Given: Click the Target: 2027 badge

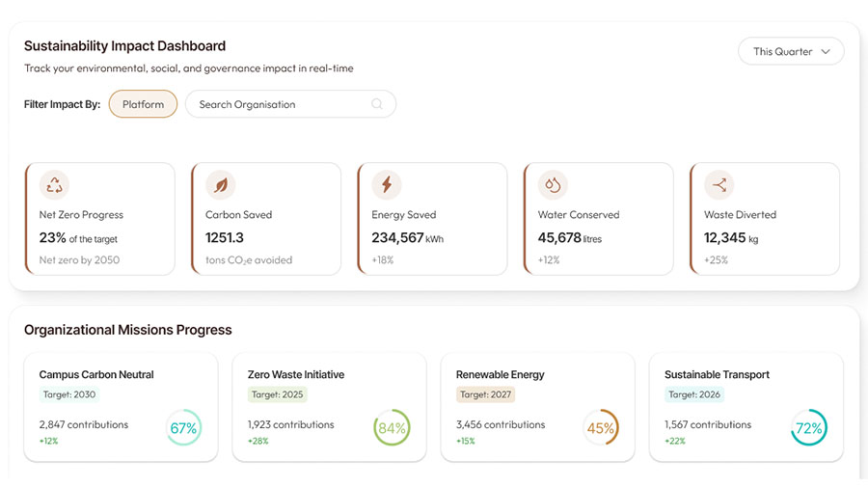Looking at the screenshot, I should coord(486,394).
